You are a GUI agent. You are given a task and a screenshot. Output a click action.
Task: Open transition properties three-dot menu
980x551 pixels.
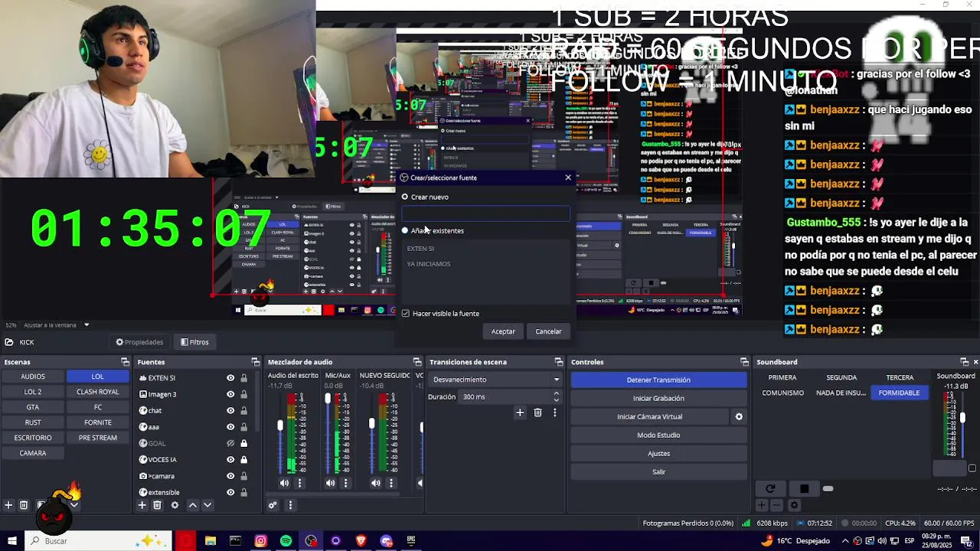tap(554, 412)
